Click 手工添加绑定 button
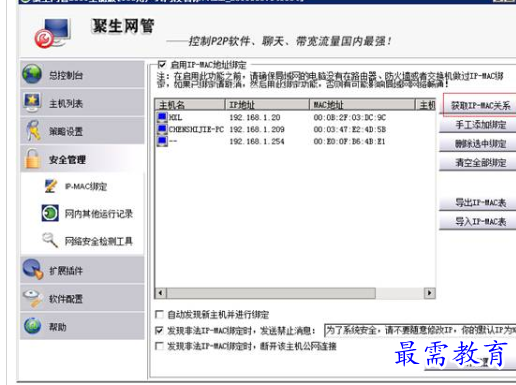The image size is (516, 385). coord(478,125)
